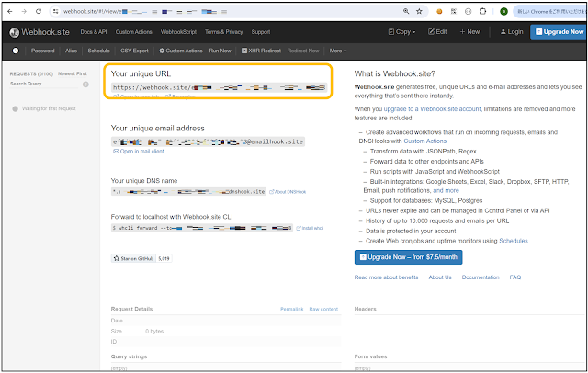The width and height of the screenshot is (588, 373).
Task: Click Run Now
Action: pos(220,51)
